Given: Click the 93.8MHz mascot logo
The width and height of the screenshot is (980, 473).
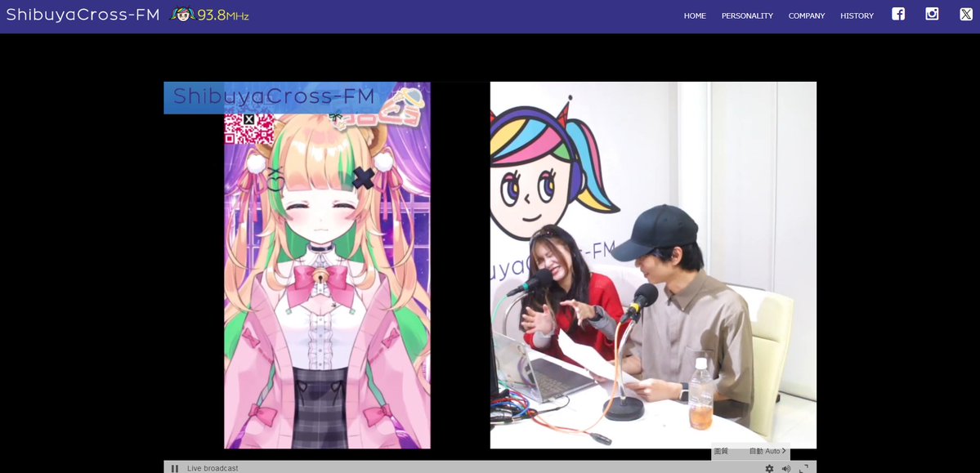Looking at the screenshot, I should [x=209, y=15].
